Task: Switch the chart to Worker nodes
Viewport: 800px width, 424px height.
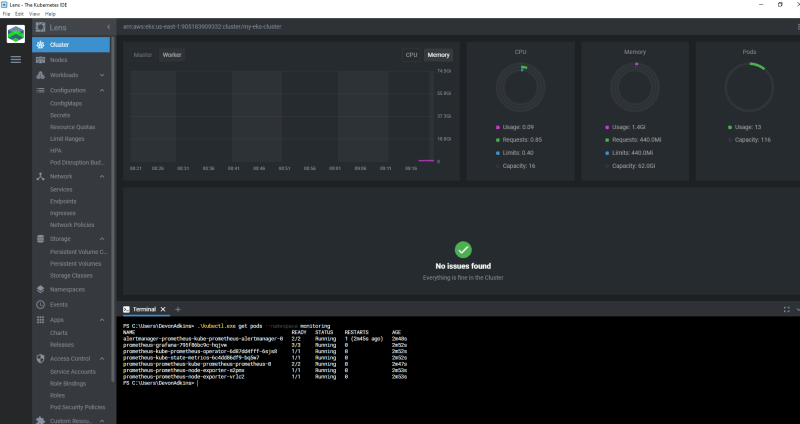Action: click(x=172, y=55)
